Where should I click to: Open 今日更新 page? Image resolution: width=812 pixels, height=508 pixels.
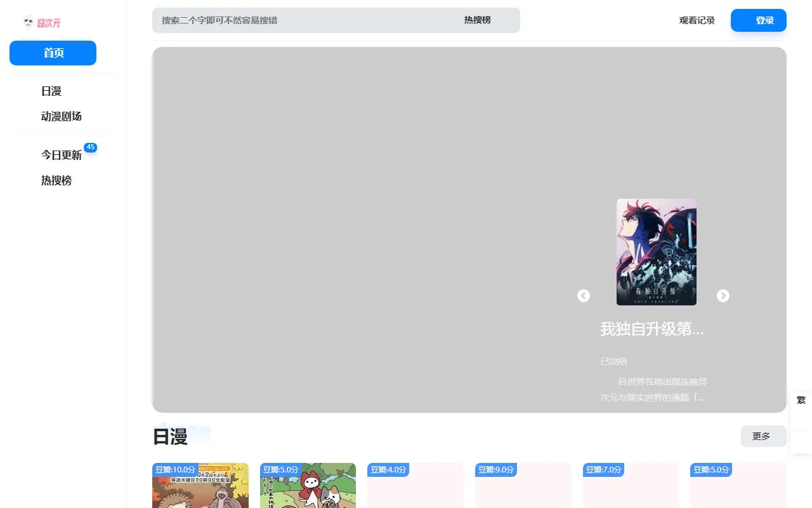tap(62, 155)
